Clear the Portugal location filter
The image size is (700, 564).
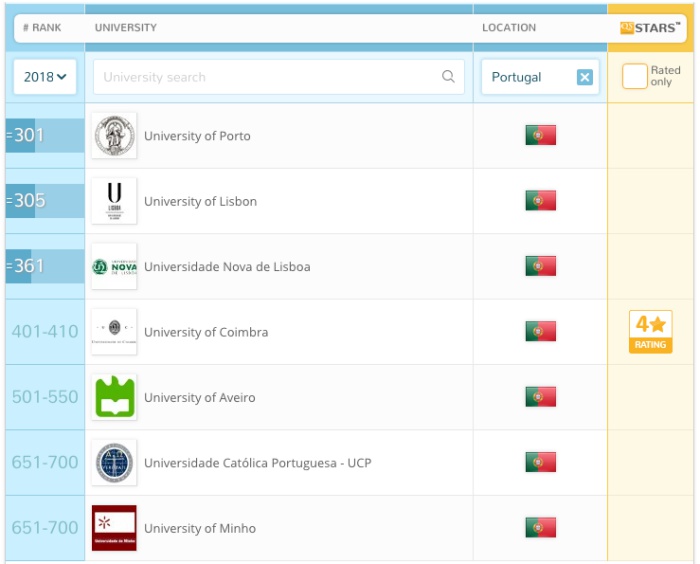pos(584,77)
